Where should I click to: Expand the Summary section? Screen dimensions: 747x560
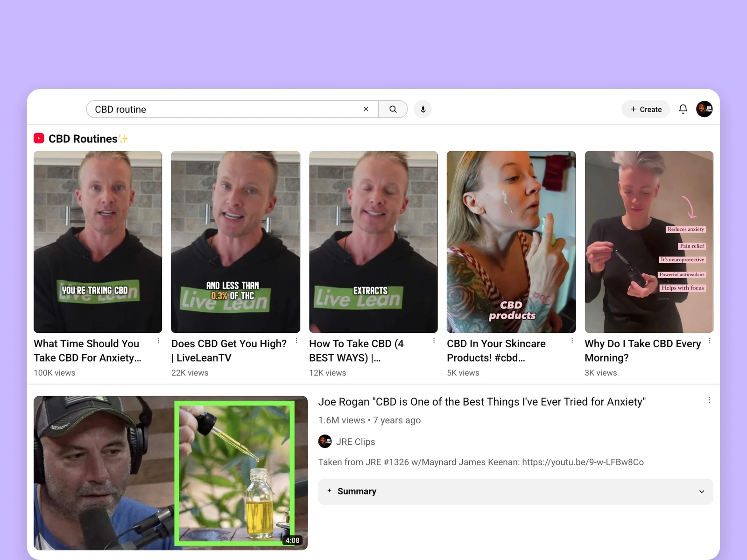tap(515, 491)
